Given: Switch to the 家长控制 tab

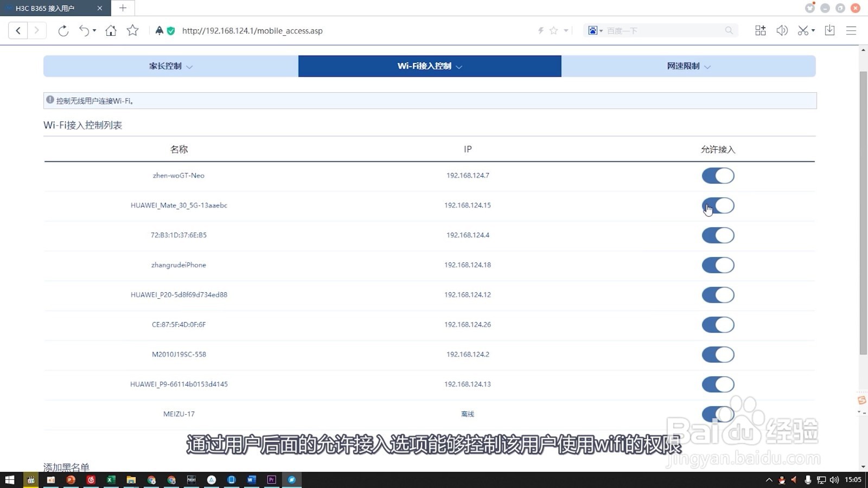Looking at the screenshot, I should coord(171,66).
